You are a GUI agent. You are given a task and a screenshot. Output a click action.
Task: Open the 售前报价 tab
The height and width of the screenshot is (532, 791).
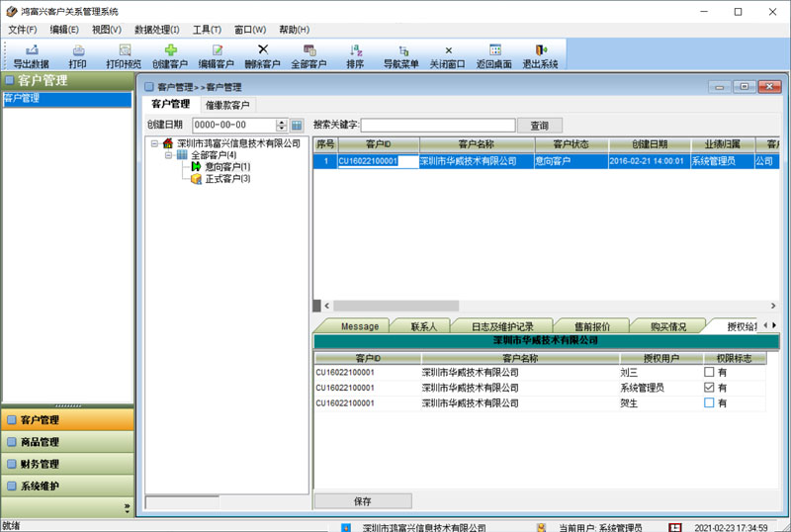[x=591, y=326]
